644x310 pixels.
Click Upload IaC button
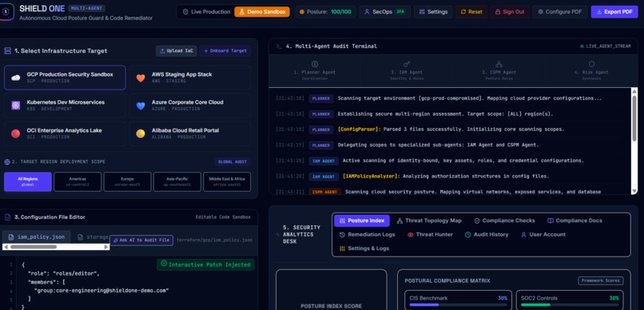pos(177,51)
